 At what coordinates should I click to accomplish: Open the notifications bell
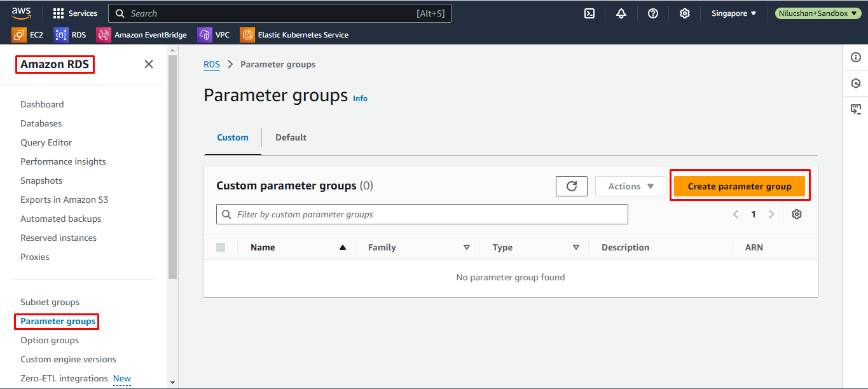click(621, 13)
